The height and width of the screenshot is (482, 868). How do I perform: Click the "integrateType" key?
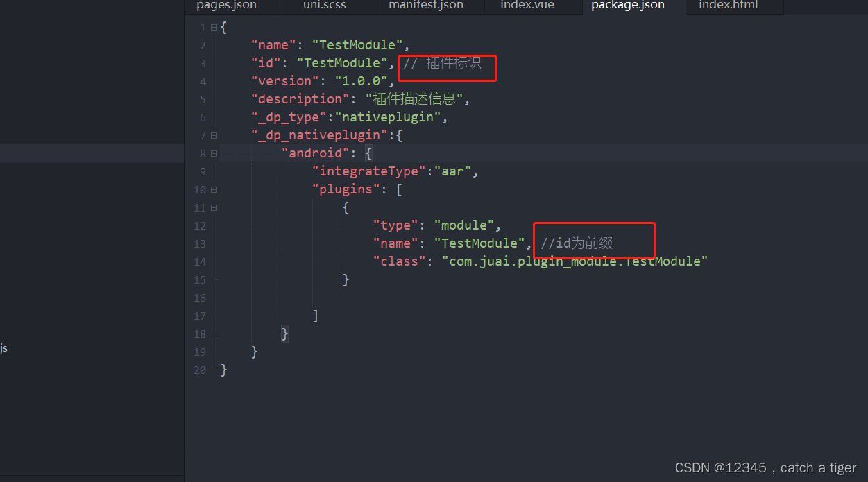[369, 172]
